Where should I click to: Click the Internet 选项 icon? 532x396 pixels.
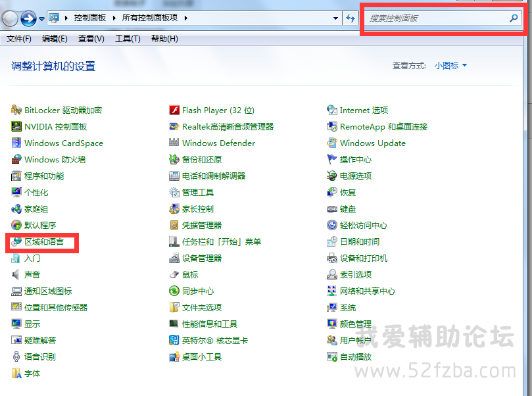coord(332,110)
